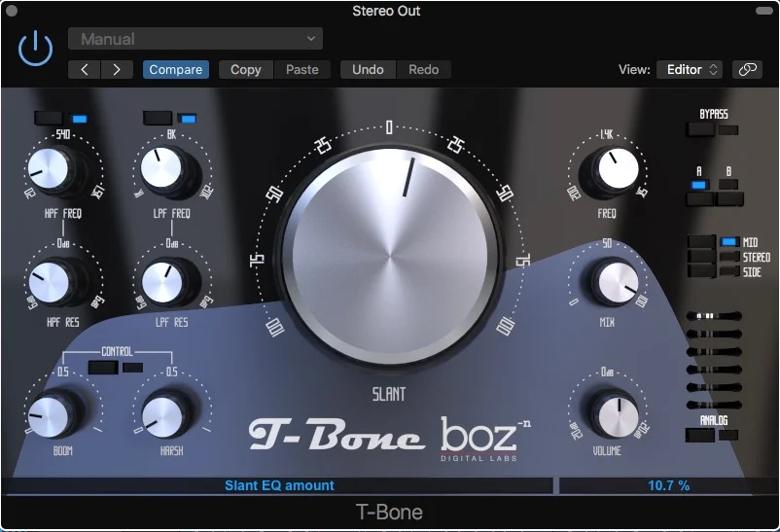The image size is (780, 532).
Task: Click the Paste button
Action: pos(301,70)
